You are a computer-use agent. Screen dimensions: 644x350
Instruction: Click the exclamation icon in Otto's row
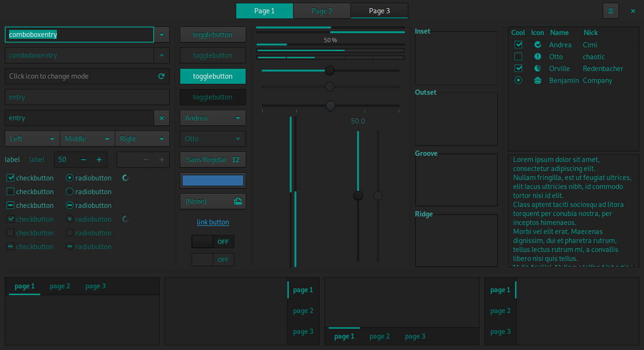[538, 57]
